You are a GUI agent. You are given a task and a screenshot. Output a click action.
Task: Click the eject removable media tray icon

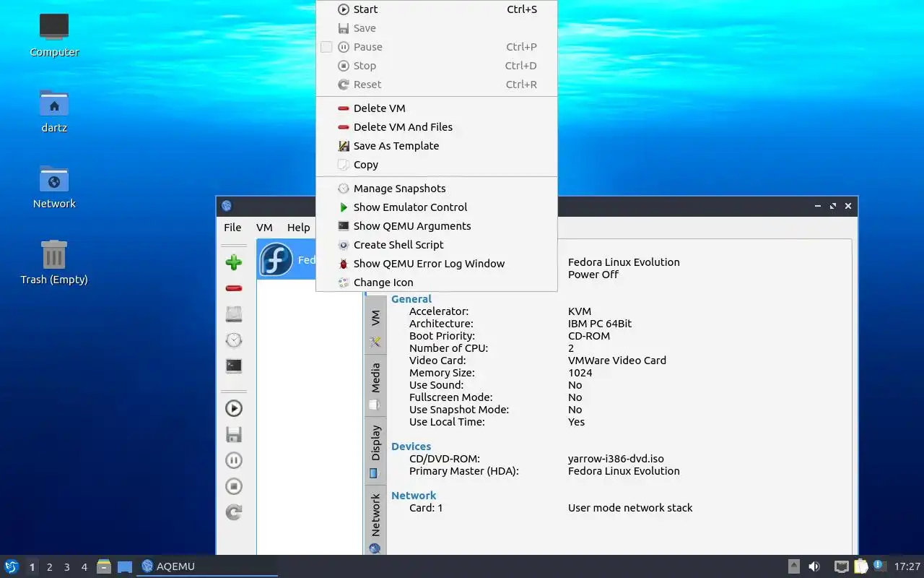793,566
